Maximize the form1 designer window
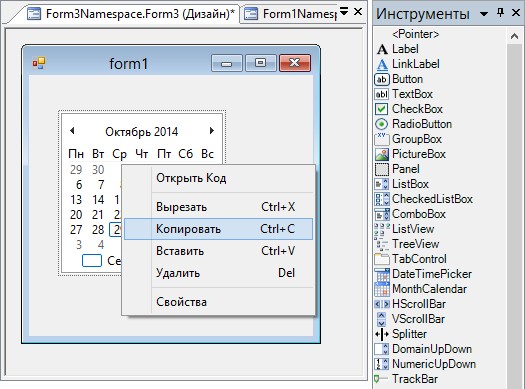Image resolution: width=525 pixels, height=389 pixels. (x=261, y=63)
